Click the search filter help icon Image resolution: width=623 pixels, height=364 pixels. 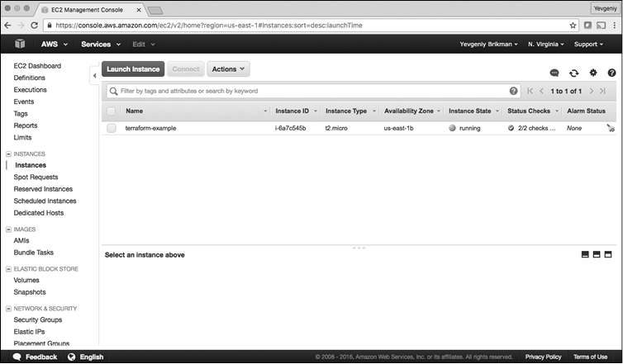(x=514, y=91)
